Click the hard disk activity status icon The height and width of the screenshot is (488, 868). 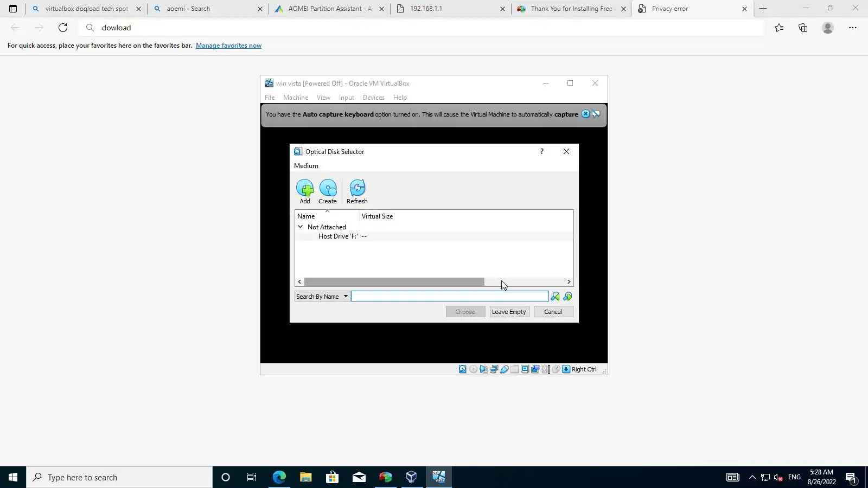pos(463,369)
